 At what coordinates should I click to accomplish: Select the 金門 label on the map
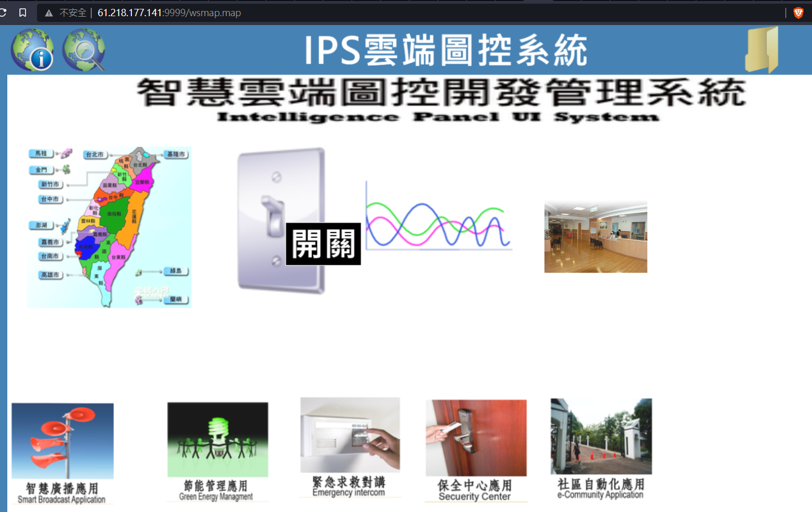(42, 170)
